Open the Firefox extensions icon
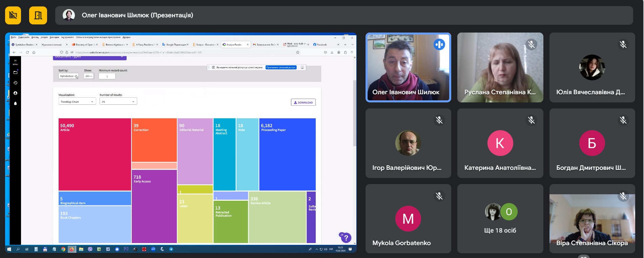644x258 pixels. 345,52
